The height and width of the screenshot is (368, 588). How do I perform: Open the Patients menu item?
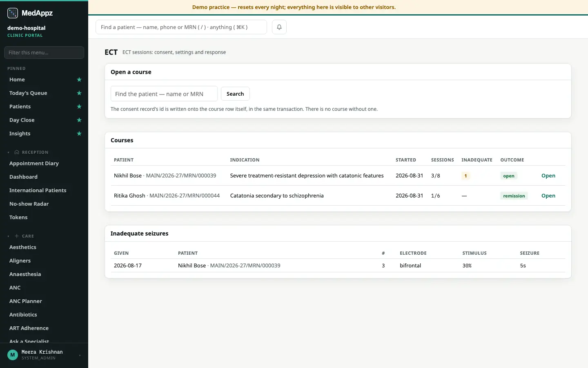[20, 107]
